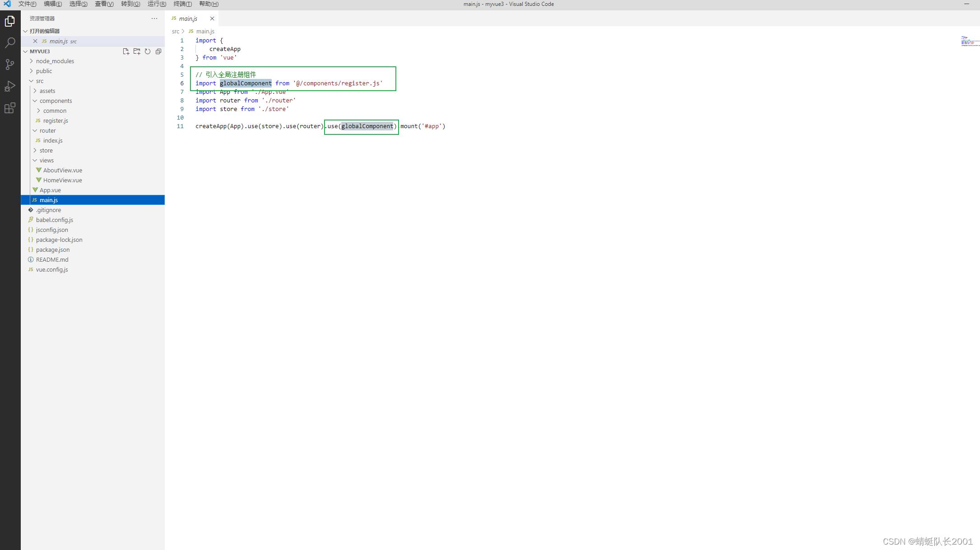Click the New File icon in MYVUE3

click(x=126, y=51)
